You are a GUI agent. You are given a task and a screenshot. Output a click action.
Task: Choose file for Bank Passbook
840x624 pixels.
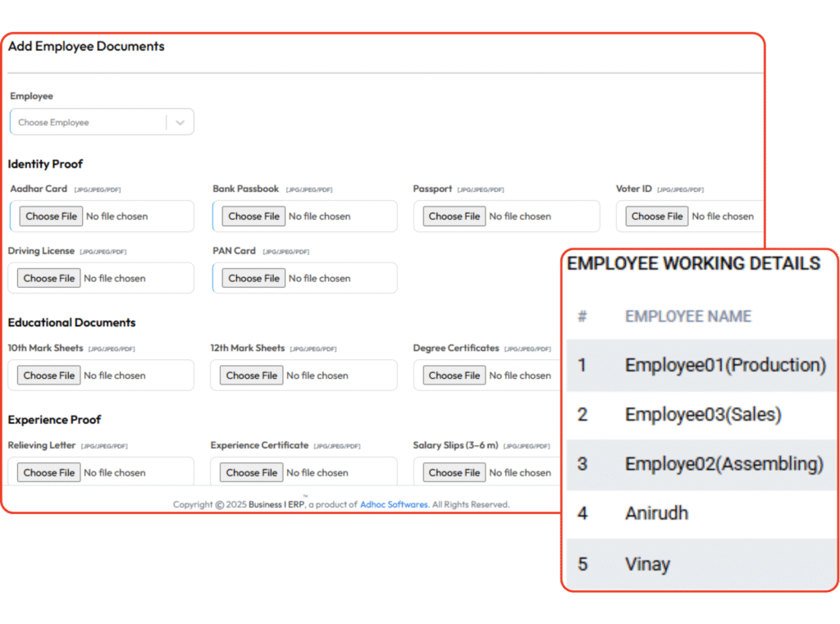click(x=254, y=216)
